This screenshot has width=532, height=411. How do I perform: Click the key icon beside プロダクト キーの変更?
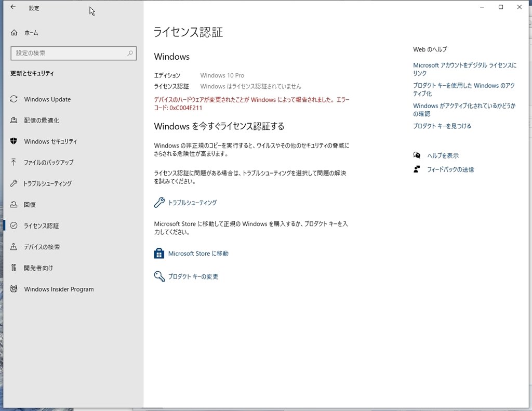158,276
